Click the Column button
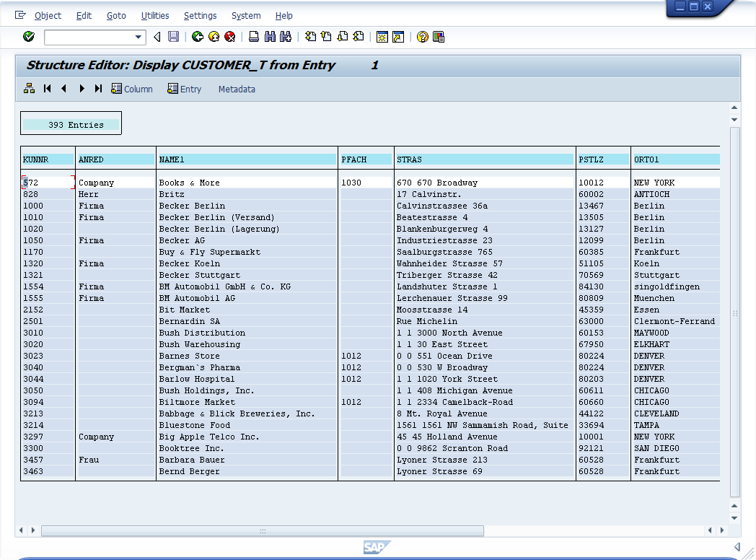This screenshot has width=756, height=560. (x=132, y=89)
